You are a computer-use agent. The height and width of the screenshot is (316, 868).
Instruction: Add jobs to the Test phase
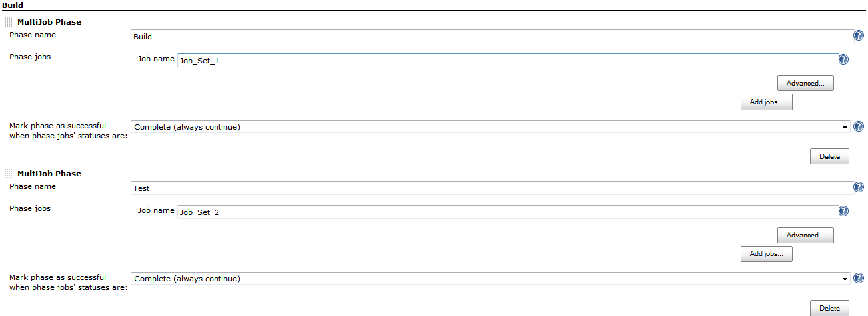[766, 254]
